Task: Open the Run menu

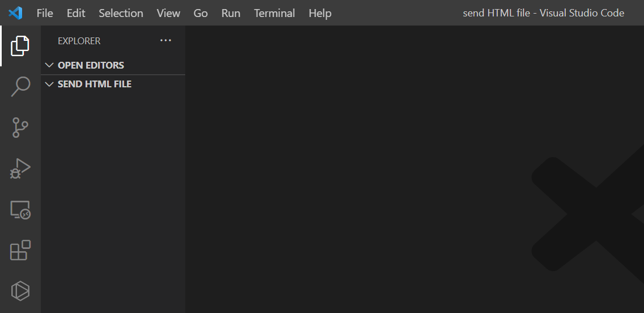Action: coord(231,13)
